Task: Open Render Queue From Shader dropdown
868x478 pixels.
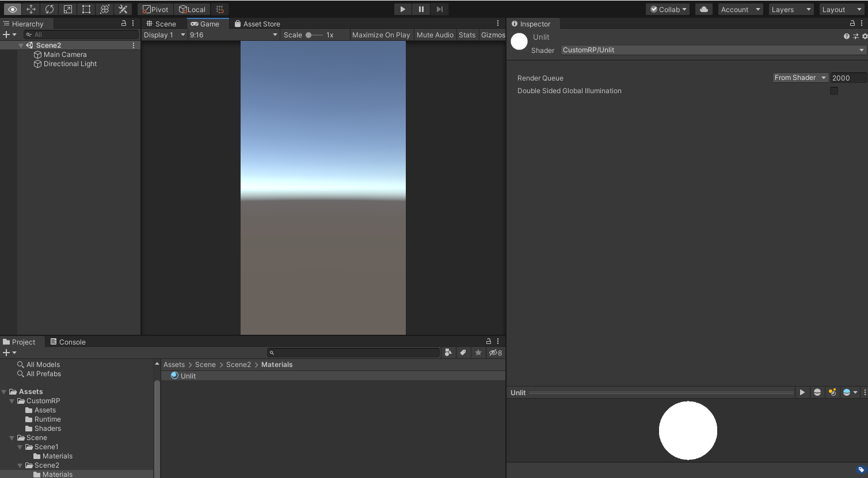Action: pyautogui.click(x=800, y=78)
